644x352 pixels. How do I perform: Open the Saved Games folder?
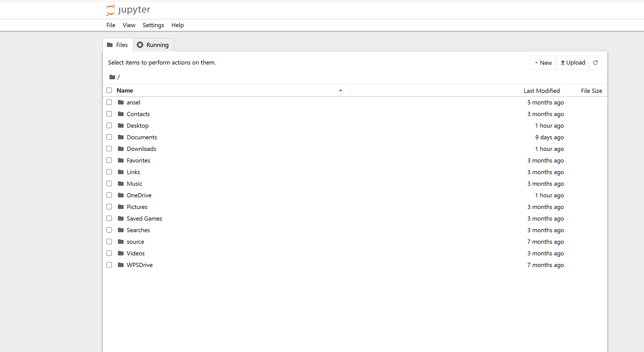144,218
